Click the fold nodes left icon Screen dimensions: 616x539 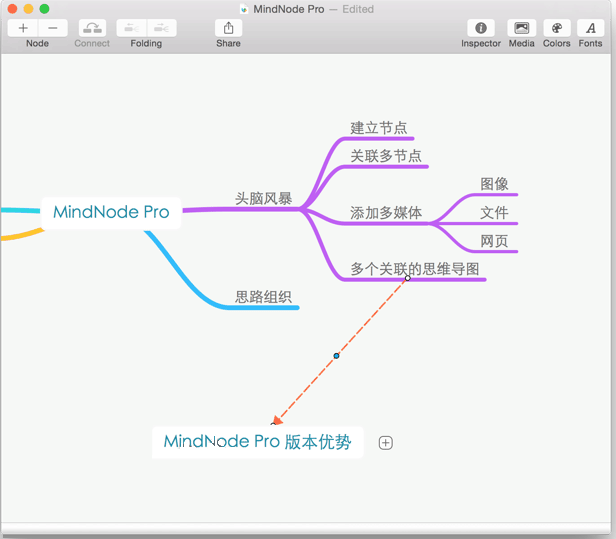point(131,28)
